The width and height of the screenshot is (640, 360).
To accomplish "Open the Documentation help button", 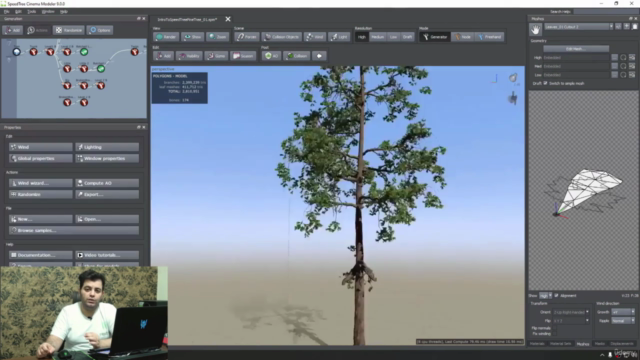I will pyautogui.click(x=41, y=255).
